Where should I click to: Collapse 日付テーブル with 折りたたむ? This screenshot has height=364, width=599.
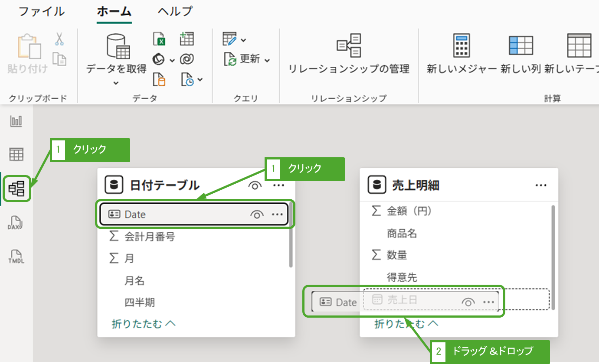[144, 323]
